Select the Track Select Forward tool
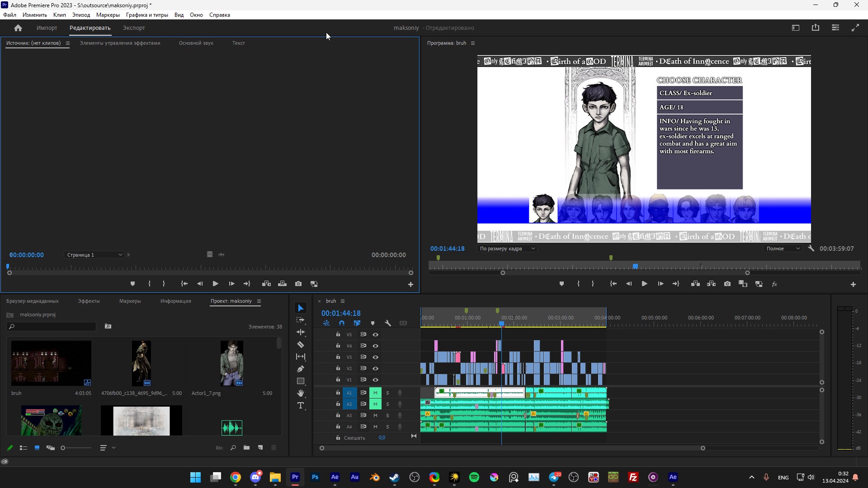Screen dimensions: 868x488 [x=301, y=320]
